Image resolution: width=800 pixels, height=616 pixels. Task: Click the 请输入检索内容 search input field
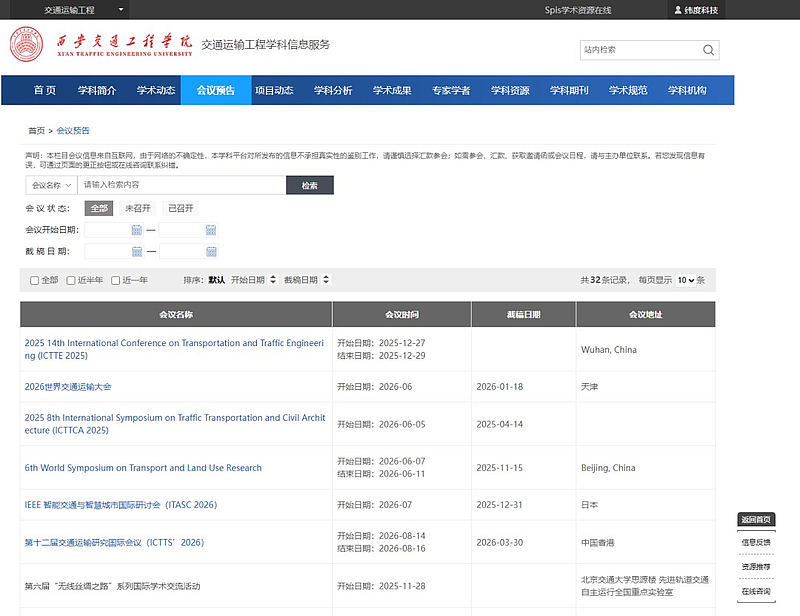180,185
